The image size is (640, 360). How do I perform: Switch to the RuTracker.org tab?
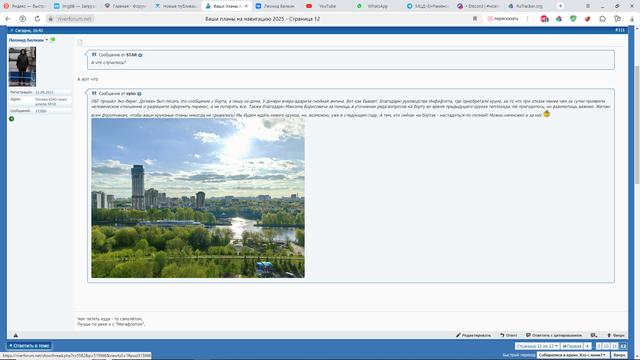pyautogui.click(x=528, y=6)
